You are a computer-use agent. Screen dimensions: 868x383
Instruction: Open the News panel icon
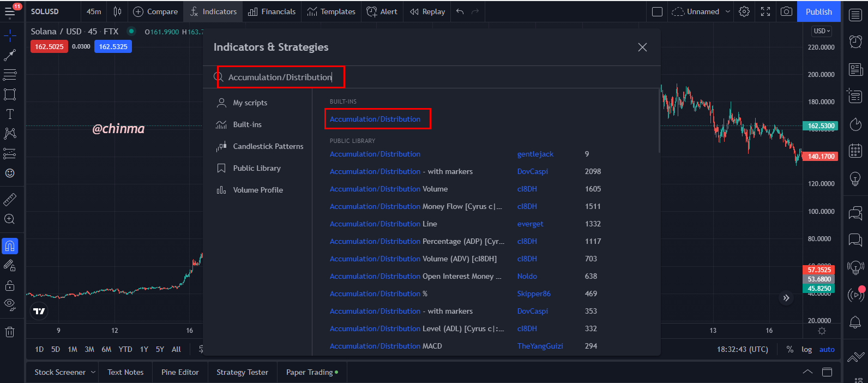(855, 69)
